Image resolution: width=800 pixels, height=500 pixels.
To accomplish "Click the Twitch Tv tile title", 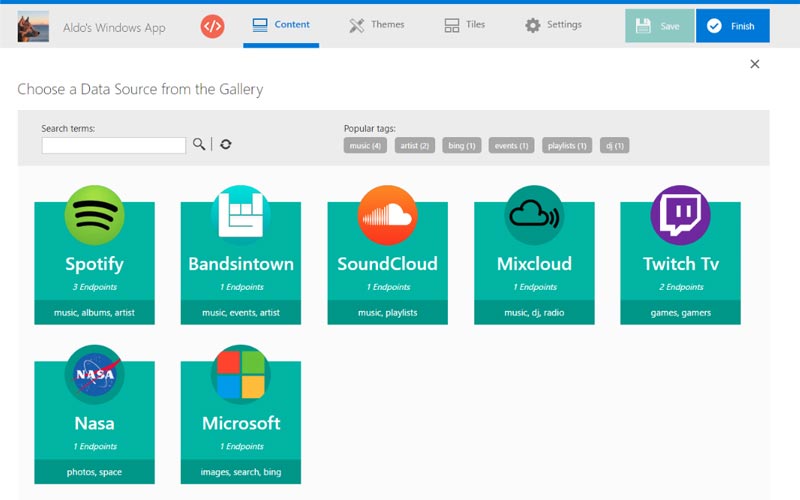I will pos(681,264).
